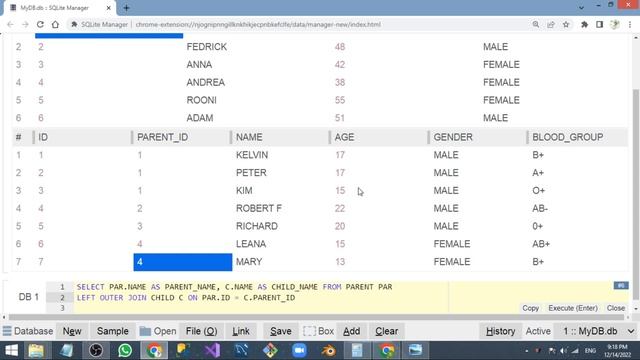Select the RICHARD cell
Screen dimensions: 640x360
click(x=257, y=226)
